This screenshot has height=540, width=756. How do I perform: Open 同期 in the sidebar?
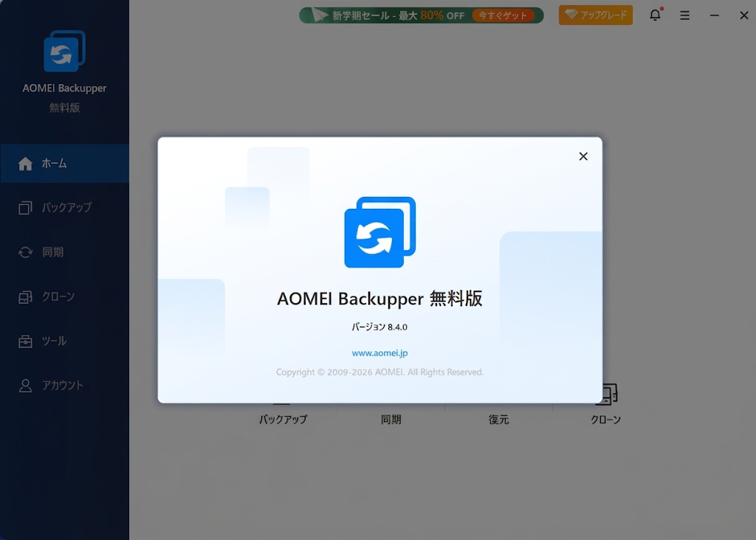pyautogui.click(x=65, y=252)
